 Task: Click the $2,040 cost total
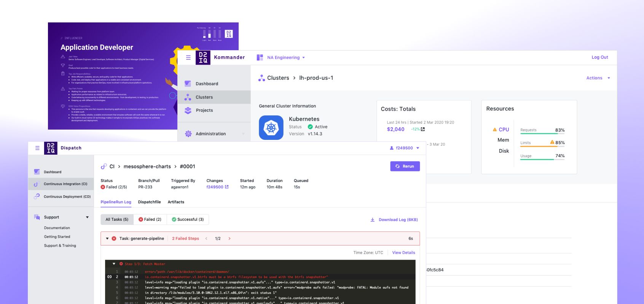(x=395, y=129)
